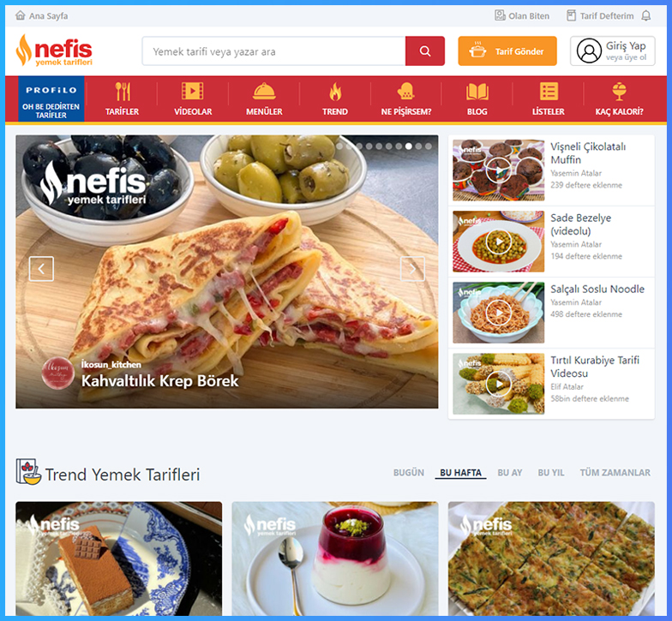The height and width of the screenshot is (621, 672).
Task: Switch trend filter to Bu Ay
Action: click(509, 473)
